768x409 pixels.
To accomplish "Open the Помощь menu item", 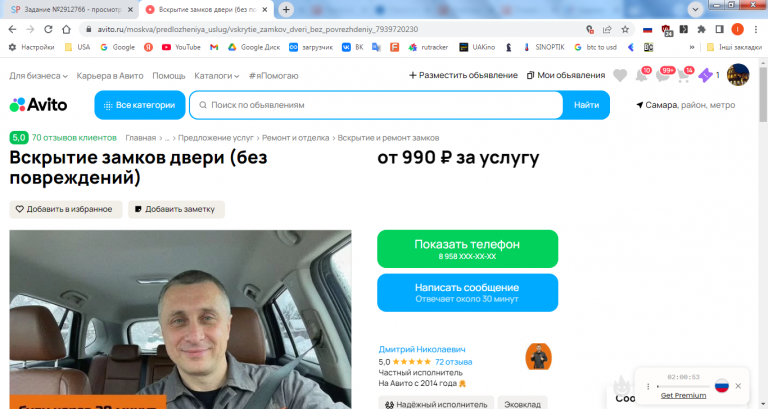I will (x=168, y=76).
